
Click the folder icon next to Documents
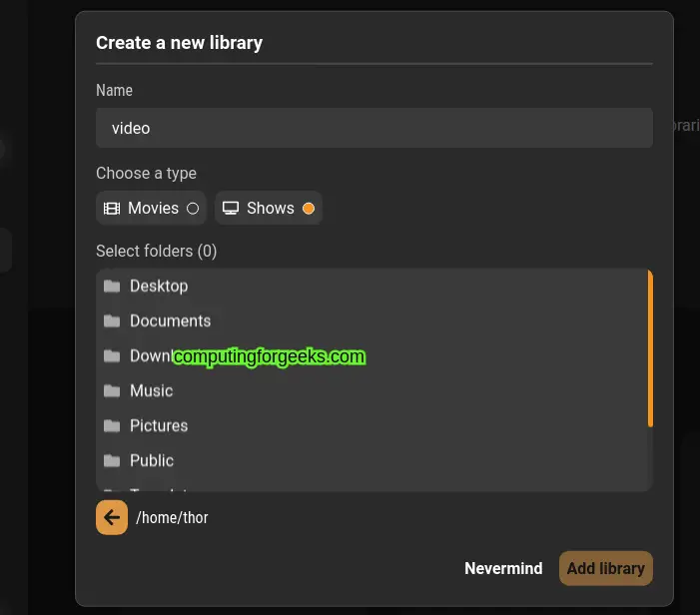coord(112,320)
